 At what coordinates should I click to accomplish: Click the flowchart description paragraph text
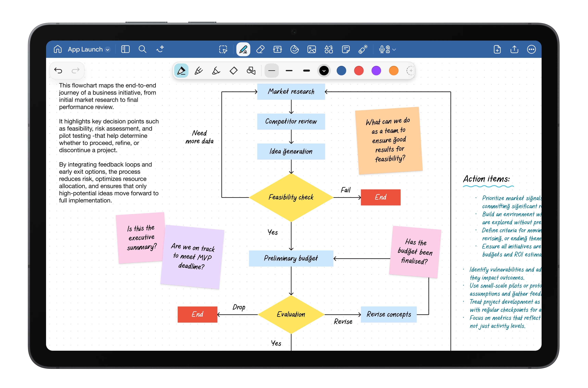coord(109,143)
